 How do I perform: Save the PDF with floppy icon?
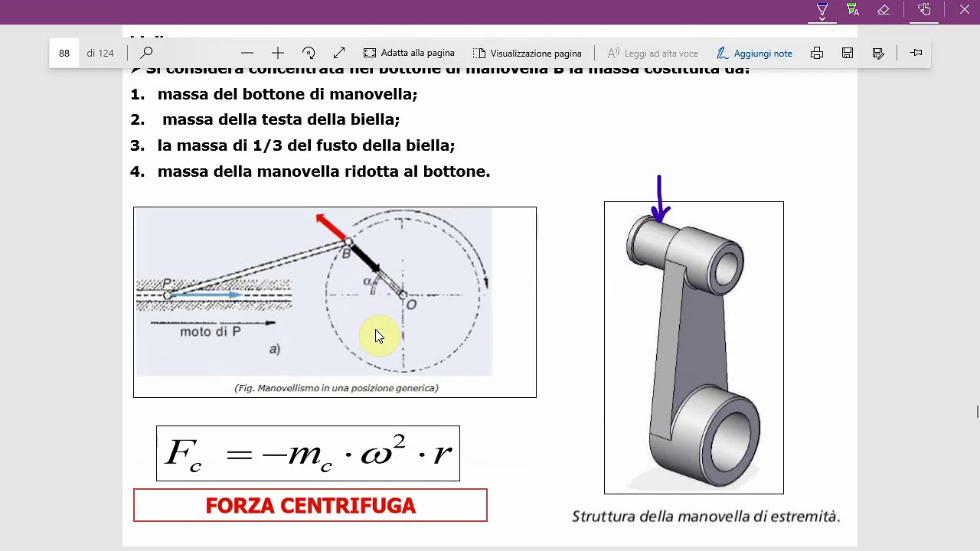tap(848, 53)
